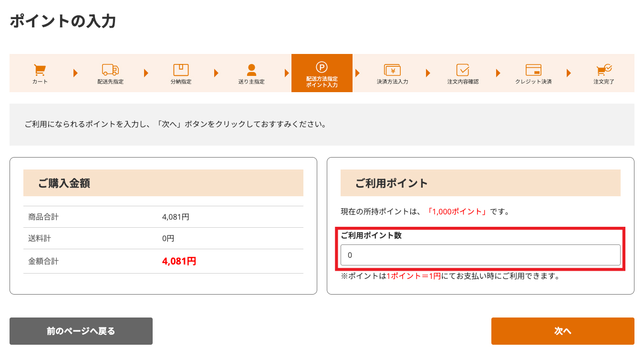Select the カート step label

point(40,82)
